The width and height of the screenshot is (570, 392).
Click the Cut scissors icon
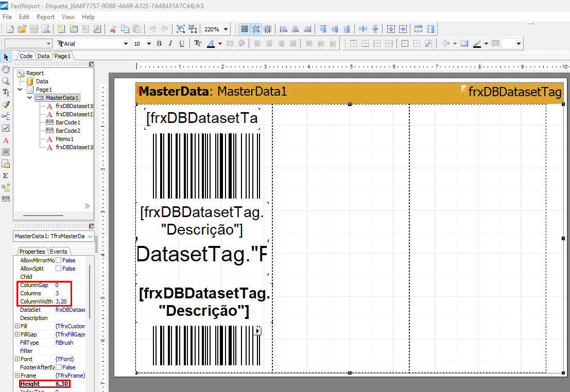click(113, 29)
